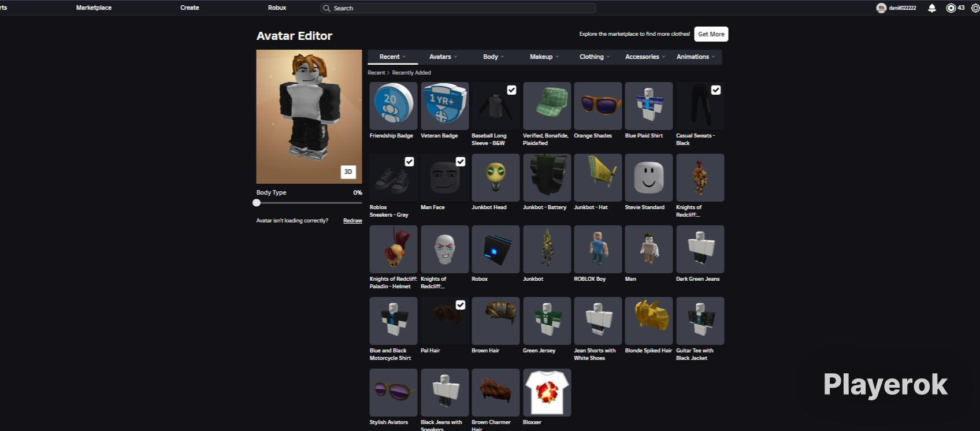Uncheck the Roblox Sneakers - Gray item
980x431 pixels.
pos(409,162)
